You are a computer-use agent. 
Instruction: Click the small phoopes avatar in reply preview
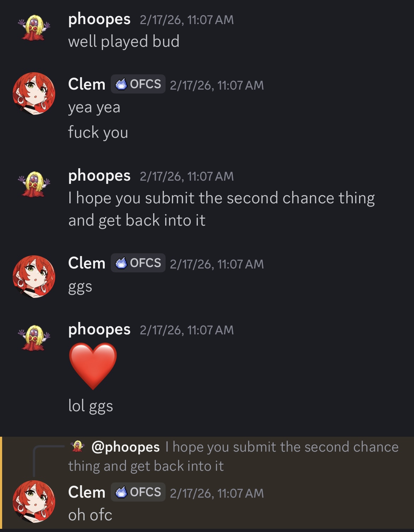tap(78, 446)
